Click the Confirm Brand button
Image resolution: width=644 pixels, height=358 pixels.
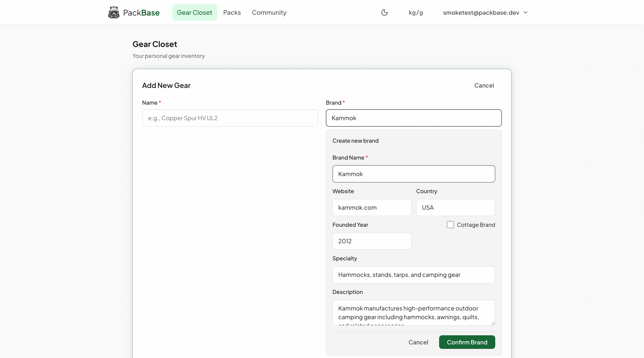[x=467, y=342]
